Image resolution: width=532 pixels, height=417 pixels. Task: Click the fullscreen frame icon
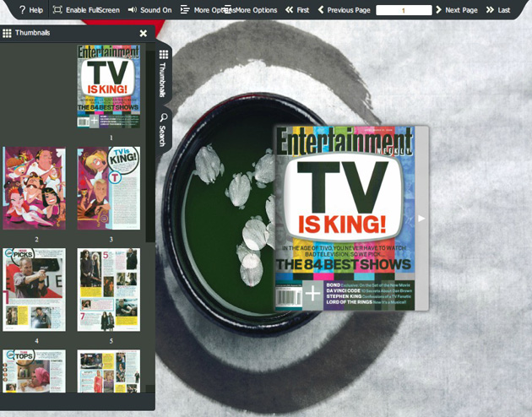[x=57, y=10]
